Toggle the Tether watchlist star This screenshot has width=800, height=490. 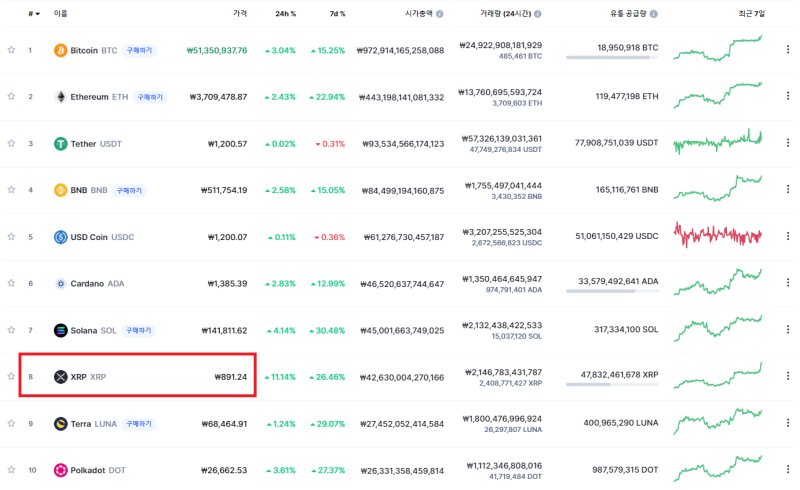(11, 143)
